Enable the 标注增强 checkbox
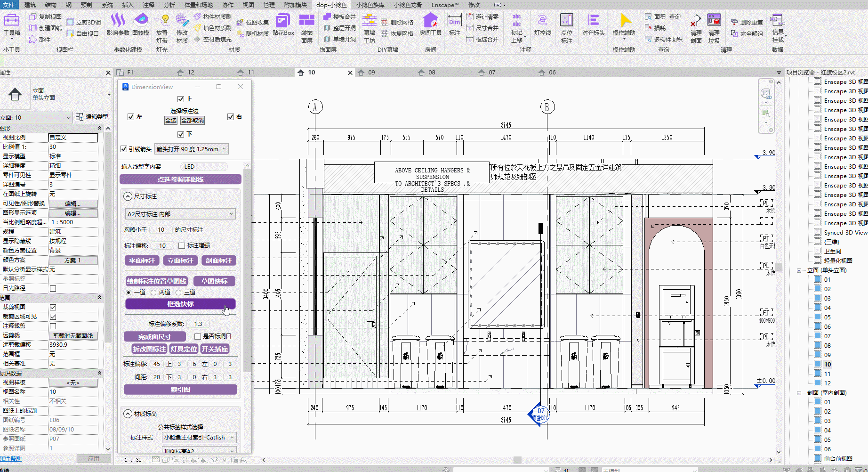 click(x=182, y=245)
